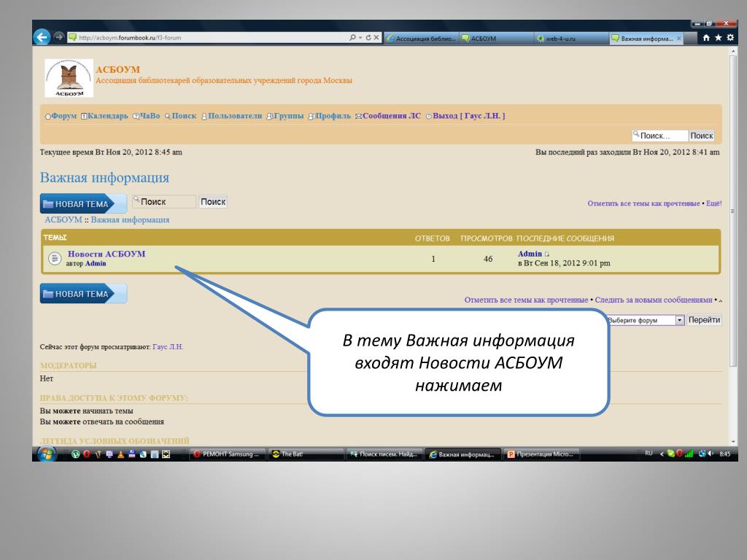Open the Favorites star icon
Image resolution: width=747 pixels, height=560 pixels.
[718, 38]
